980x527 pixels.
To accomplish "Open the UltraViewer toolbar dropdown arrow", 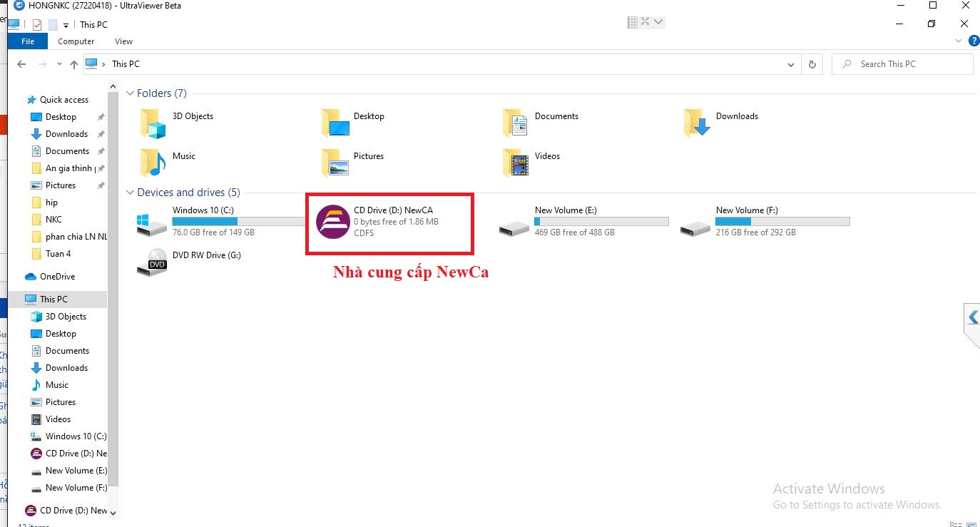I will [x=658, y=22].
